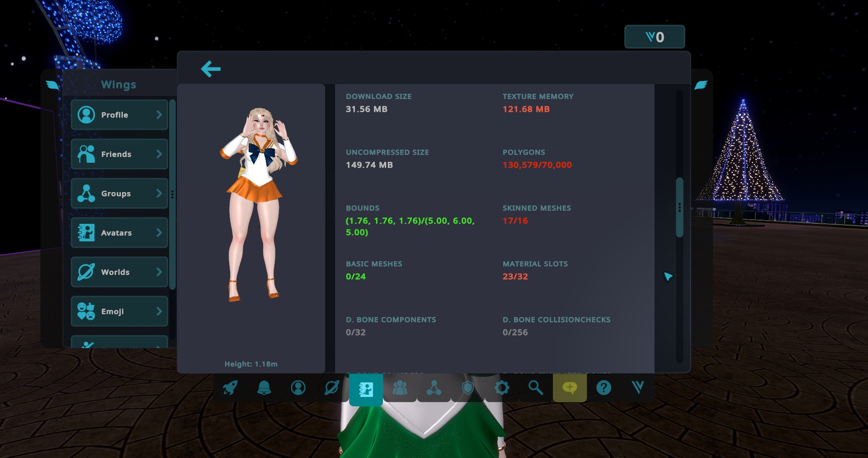
Task: Click the Groups wing icon
Action: (x=86, y=194)
